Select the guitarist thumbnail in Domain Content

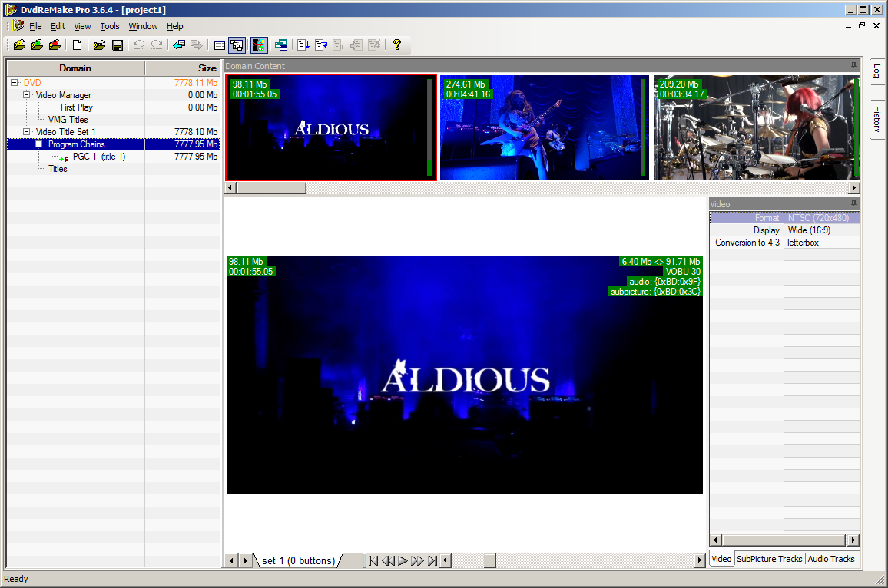(544, 127)
